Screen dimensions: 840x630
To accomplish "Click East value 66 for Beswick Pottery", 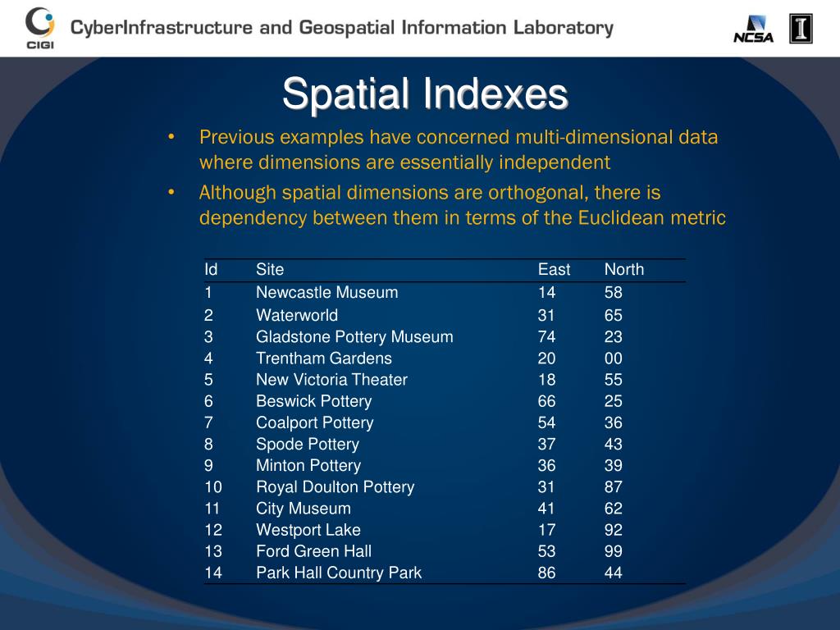I will (546, 401).
